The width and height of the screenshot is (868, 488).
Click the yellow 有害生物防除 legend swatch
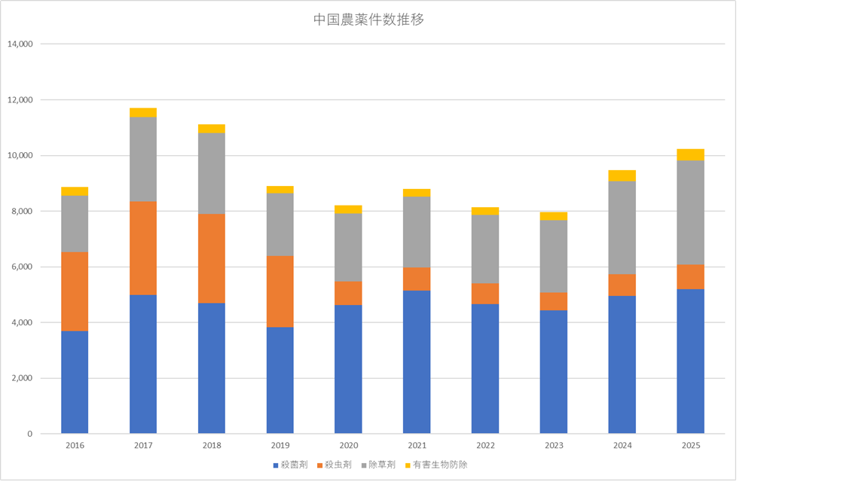pos(408,465)
